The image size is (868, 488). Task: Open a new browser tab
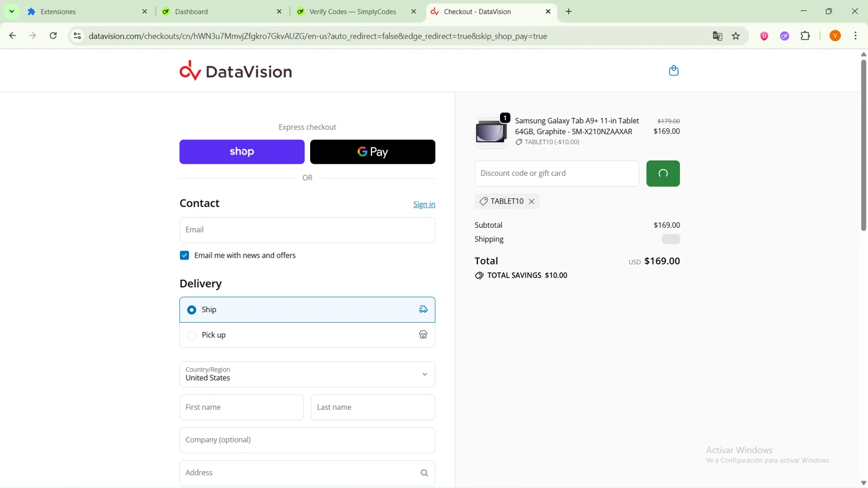pos(569,12)
